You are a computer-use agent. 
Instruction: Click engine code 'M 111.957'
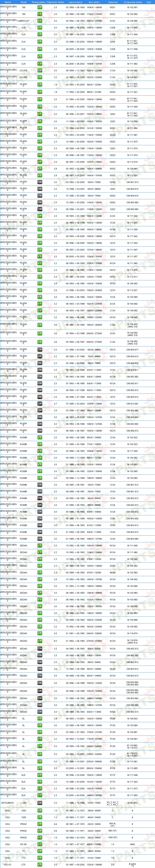[x=132, y=257]
